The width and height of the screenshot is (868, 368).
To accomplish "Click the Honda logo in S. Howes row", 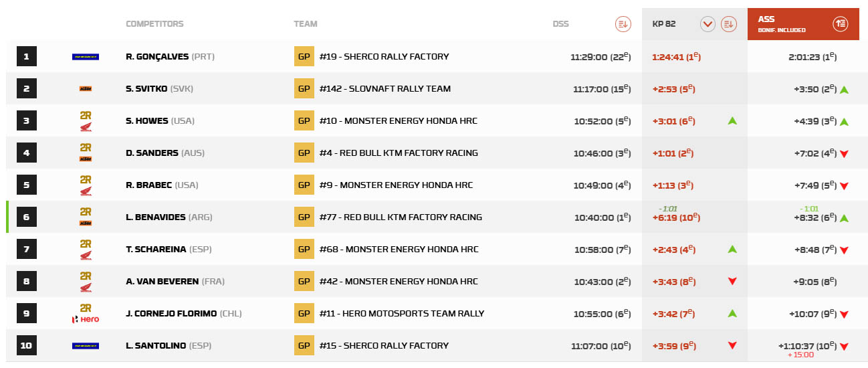I will pos(86,127).
